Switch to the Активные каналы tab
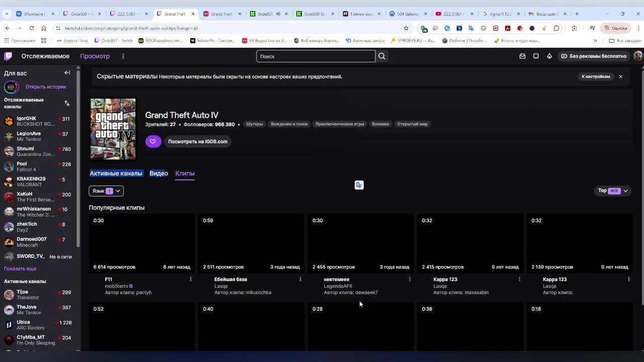The image size is (644, 362). pos(116,173)
